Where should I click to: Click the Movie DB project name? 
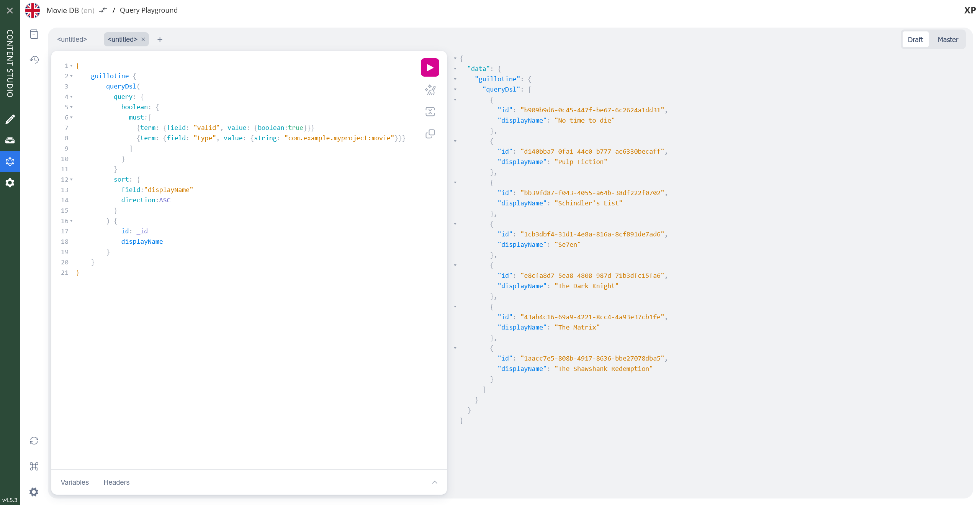(x=62, y=10)
